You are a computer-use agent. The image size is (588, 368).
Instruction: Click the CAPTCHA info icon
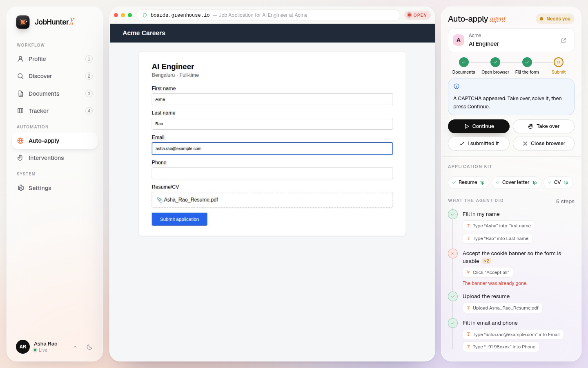point(457,86)
